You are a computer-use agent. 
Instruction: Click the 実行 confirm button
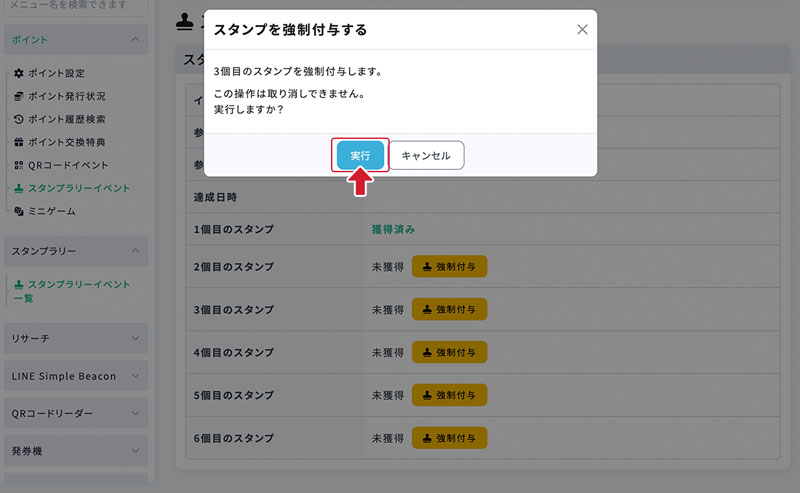pyautogui.click(x=360, y=156)
